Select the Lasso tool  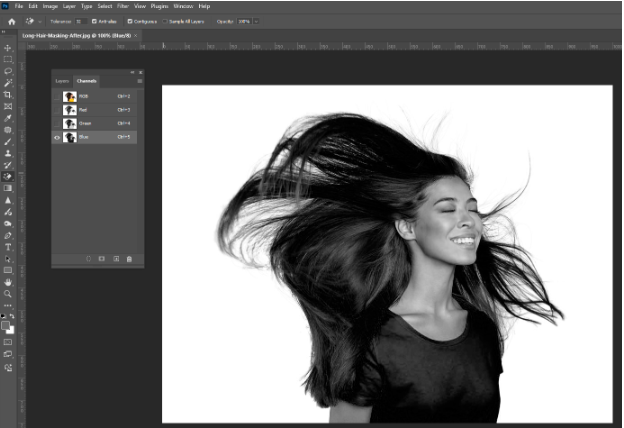pyautogui.click(x=8, y=71)
